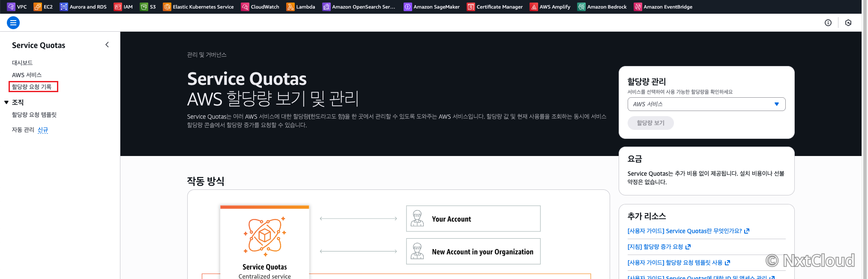
Task: Click the 할당량 보기 button
Action: click(x=650, y=123)
